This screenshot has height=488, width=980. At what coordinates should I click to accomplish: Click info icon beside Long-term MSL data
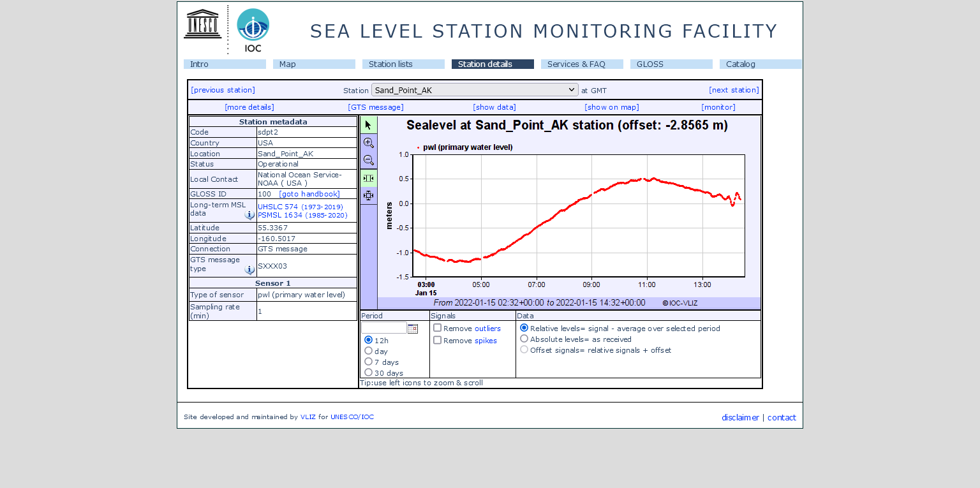tap(249, 216)
